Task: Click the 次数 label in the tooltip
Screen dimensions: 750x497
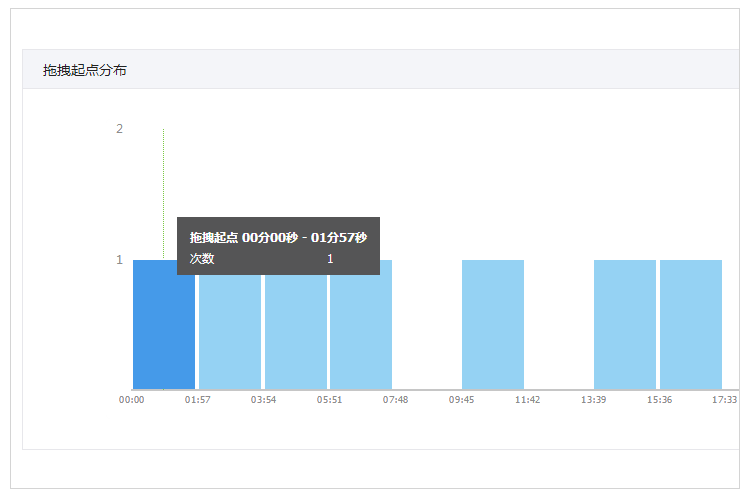Action: [202, 259]
